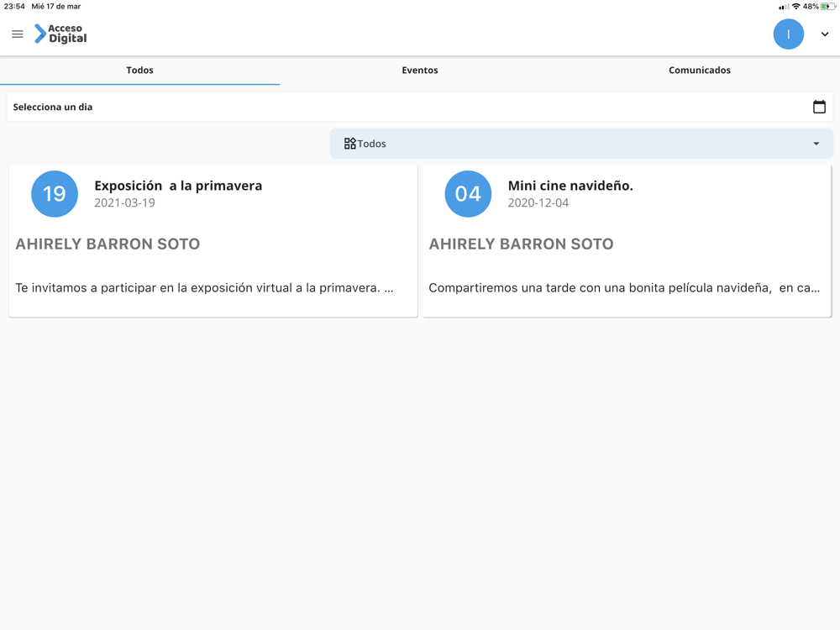Open the Mini cine navideño title
Image resolution: width=840 pixels, height=630 pixels.
point(570,186)
